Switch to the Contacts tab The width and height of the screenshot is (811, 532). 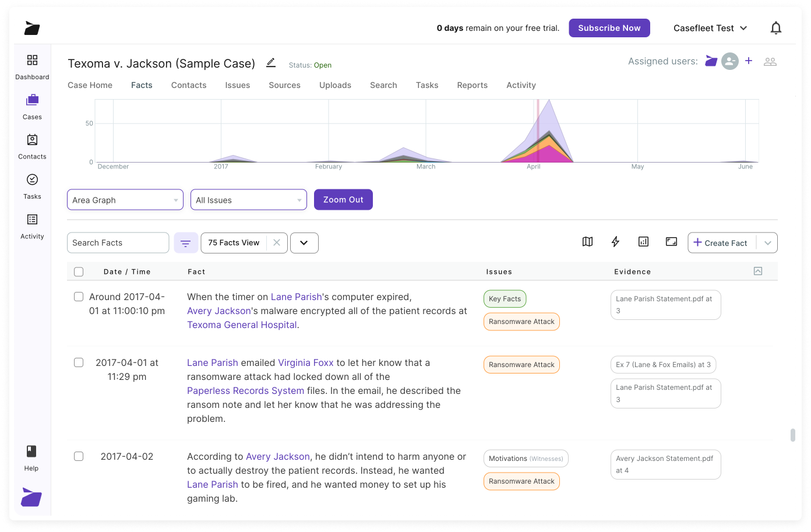(188, 85)
